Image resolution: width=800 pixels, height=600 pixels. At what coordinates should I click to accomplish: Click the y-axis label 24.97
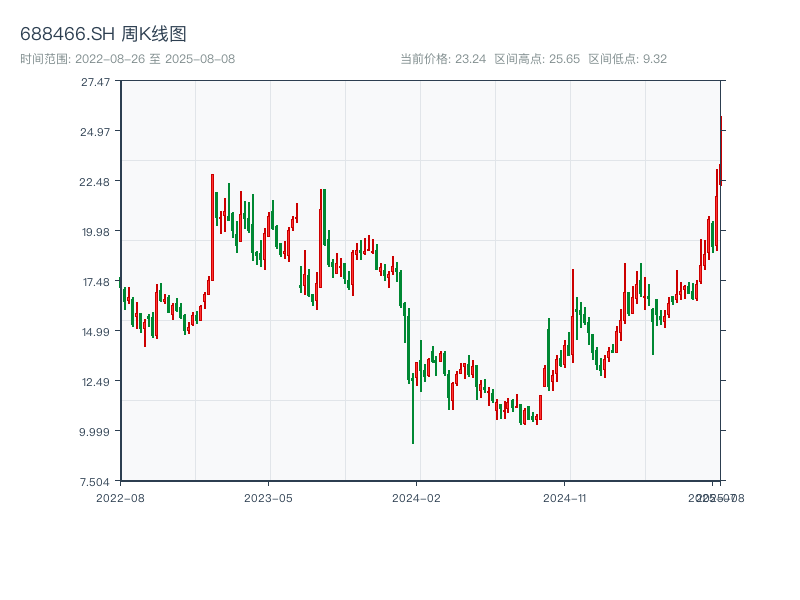(95, 132)
